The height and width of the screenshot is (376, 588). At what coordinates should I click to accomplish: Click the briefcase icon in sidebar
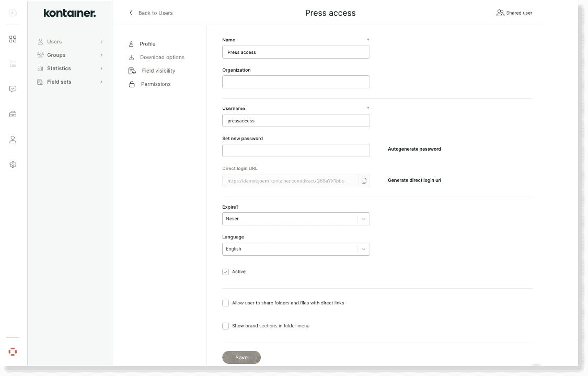pos(13,114)
